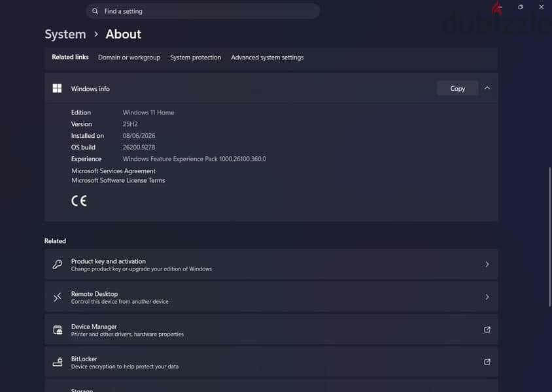Viewport: 552px width, 392px height.
Task: Go back to System breadcrumb
Action: tap(65, 34)
